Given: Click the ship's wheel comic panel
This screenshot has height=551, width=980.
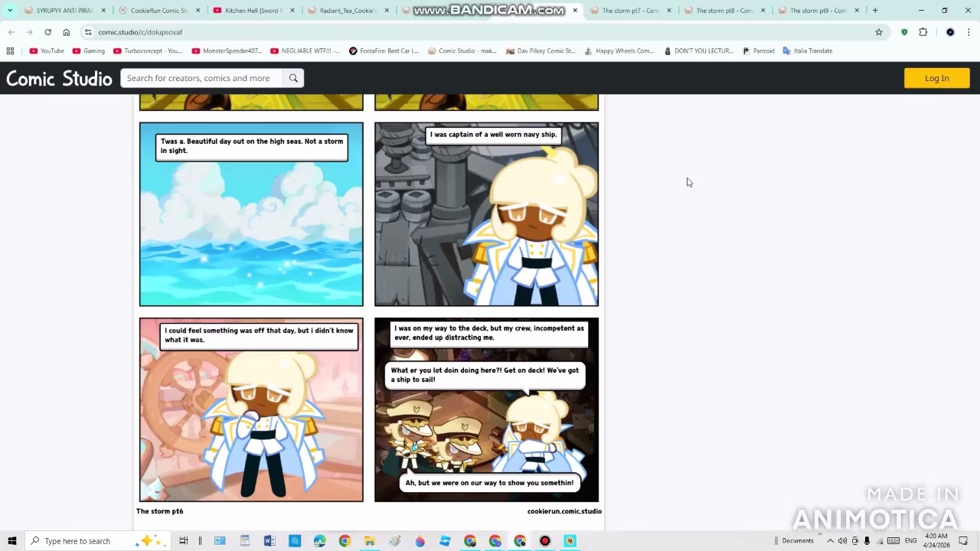Looking at the screenshot, I should point(251,410).
